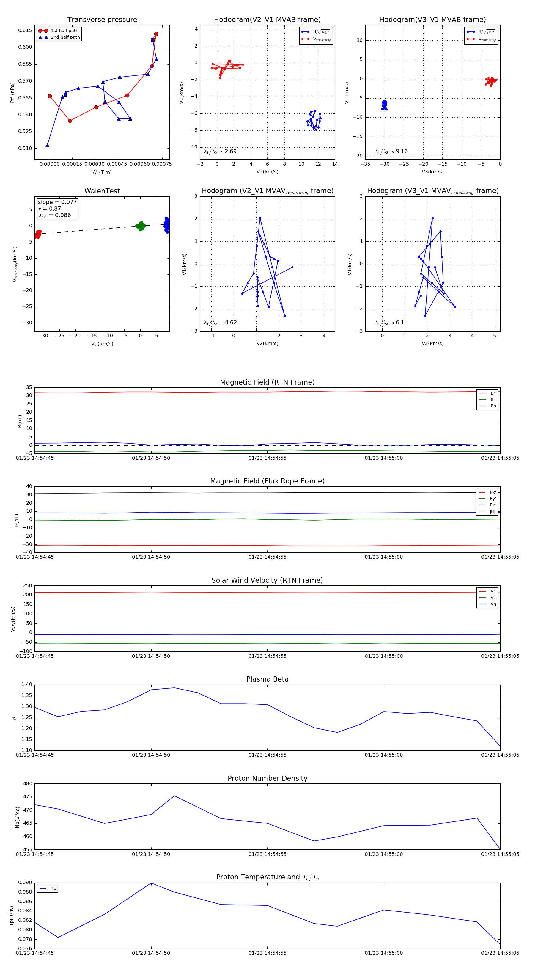
Task: Click the "Proton Number Density" plot title
Action: coord(267,778)
